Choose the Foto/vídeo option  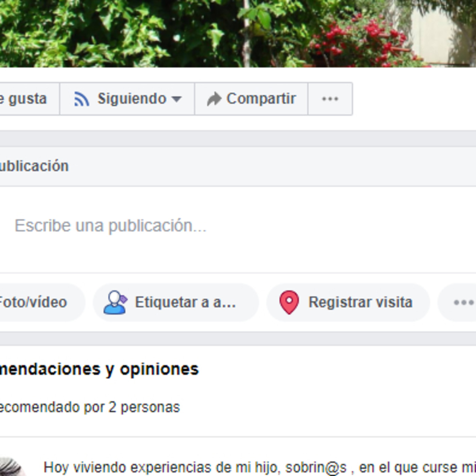click(34, 302)
